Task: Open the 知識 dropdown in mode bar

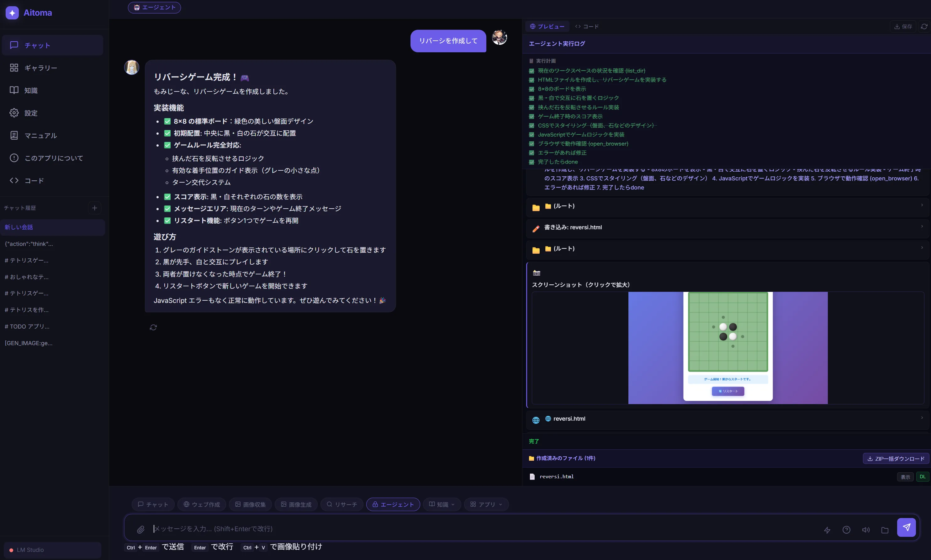Action: pos(442,504)
